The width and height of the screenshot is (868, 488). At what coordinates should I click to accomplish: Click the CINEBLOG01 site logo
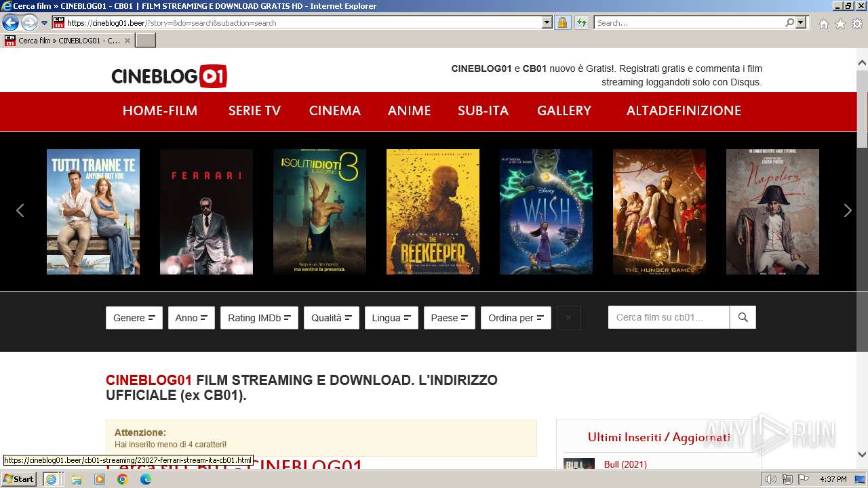coord(169,76)
